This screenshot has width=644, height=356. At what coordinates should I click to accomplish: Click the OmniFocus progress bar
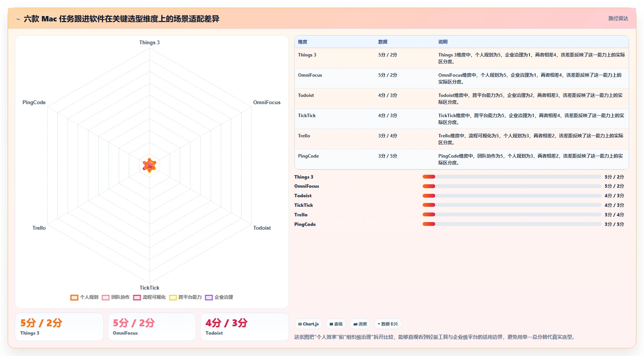(x=512, y=186)
